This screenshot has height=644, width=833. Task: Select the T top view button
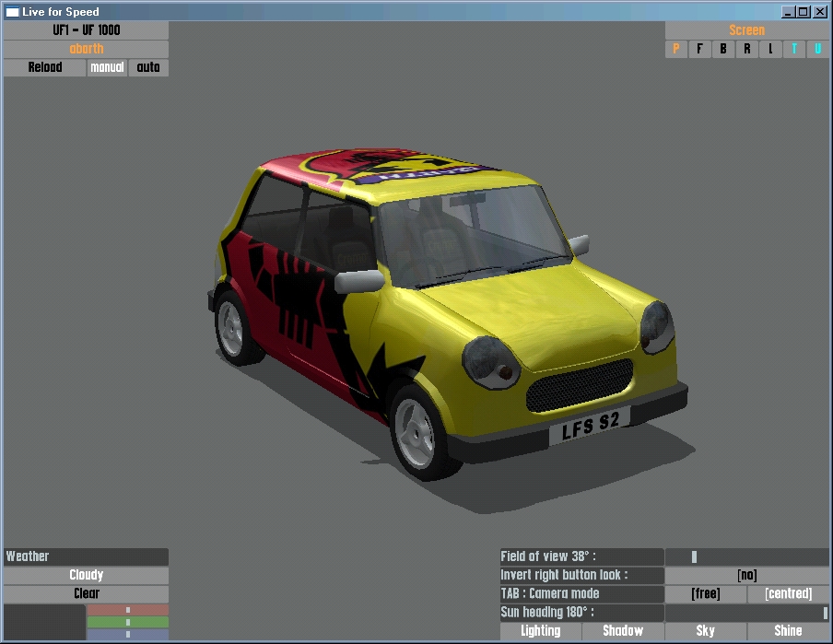click(794, 49)
